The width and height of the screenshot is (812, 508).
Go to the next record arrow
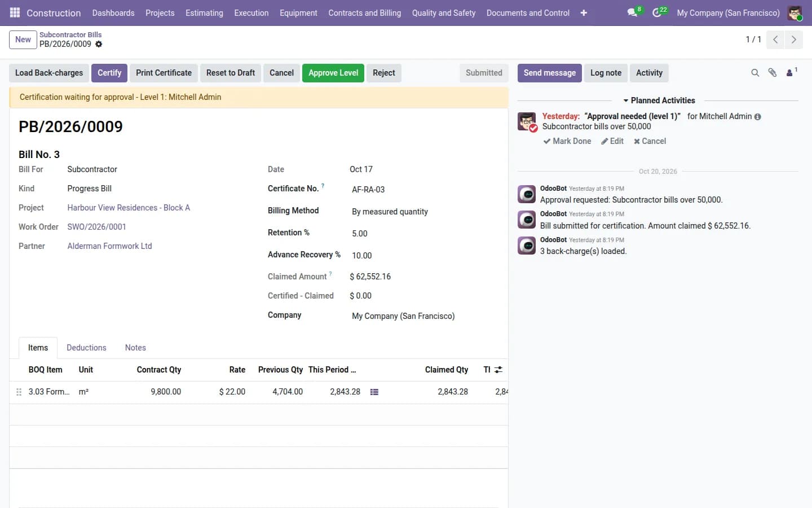coord(793,40)
